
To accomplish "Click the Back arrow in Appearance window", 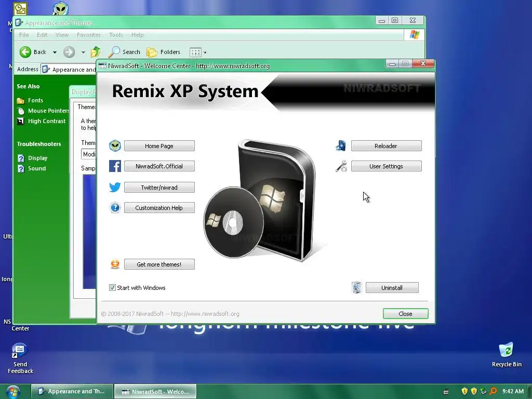I will point(25,52).
